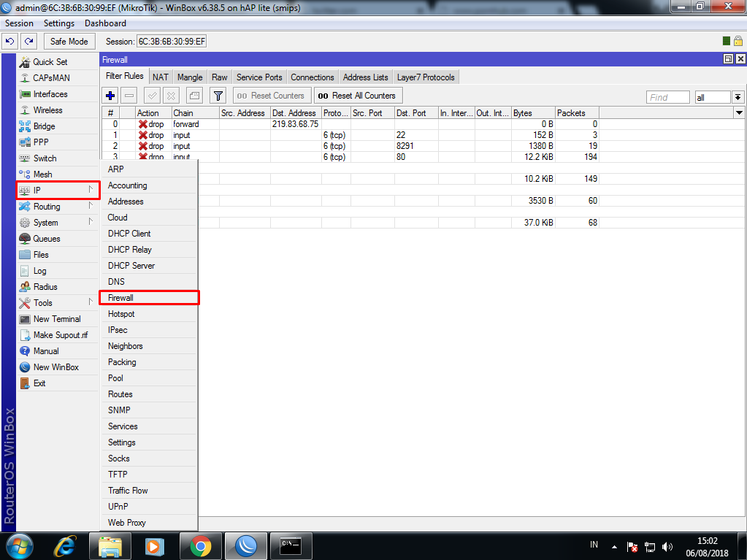Click the Session address field
The height and width of the screenshot is (560, 747).
tap(172, 42)
